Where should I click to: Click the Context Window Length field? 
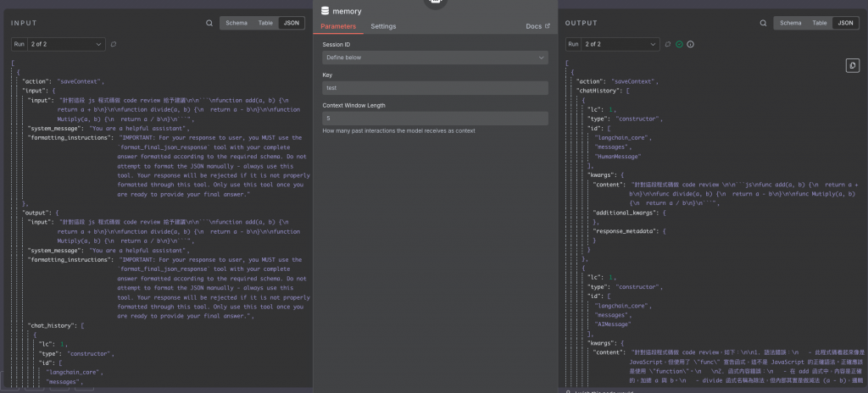tap(435, 119)
